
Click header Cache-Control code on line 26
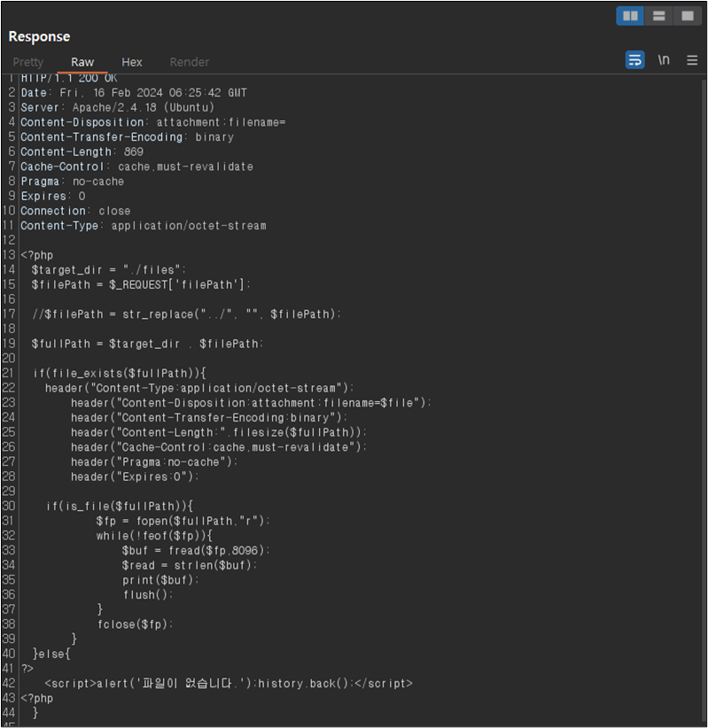pos(219,447)
